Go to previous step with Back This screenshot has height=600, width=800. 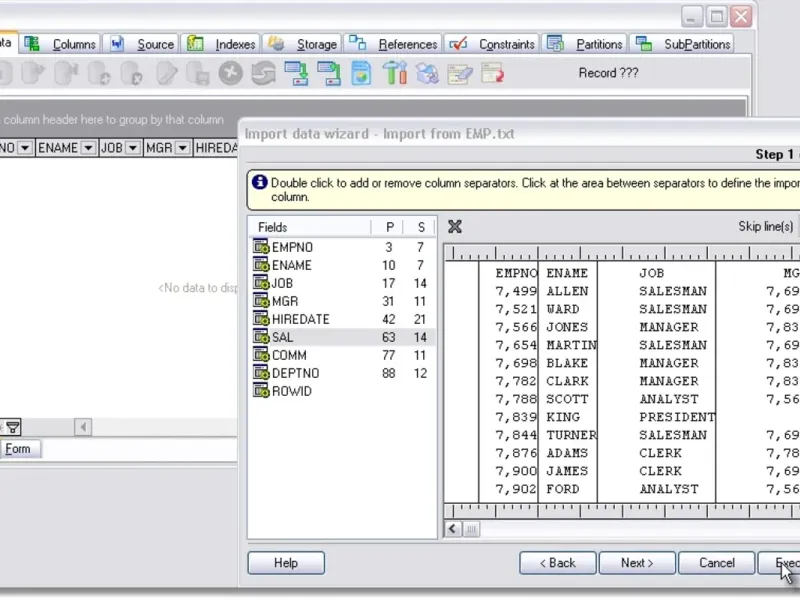click(x=558, y=563)
